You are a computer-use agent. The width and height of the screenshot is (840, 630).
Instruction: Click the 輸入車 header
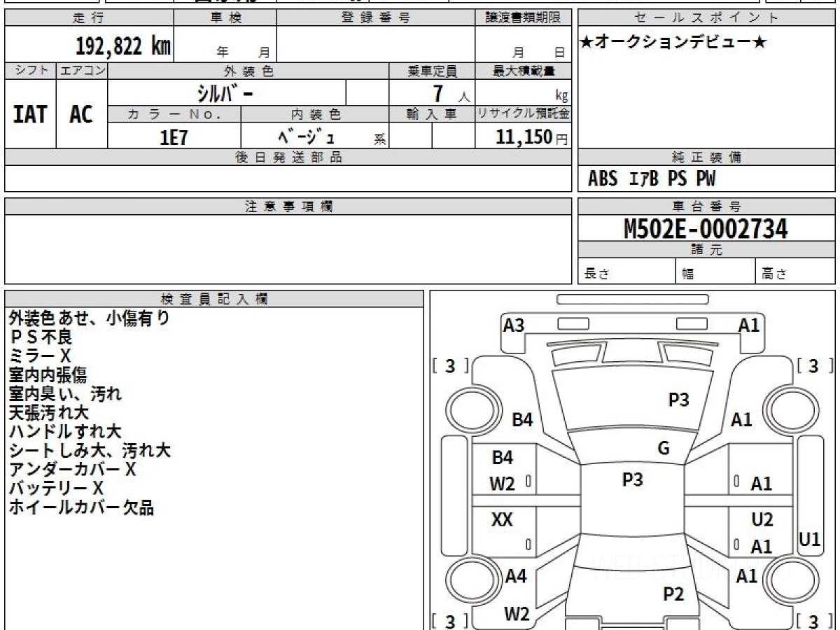[432, 114]
